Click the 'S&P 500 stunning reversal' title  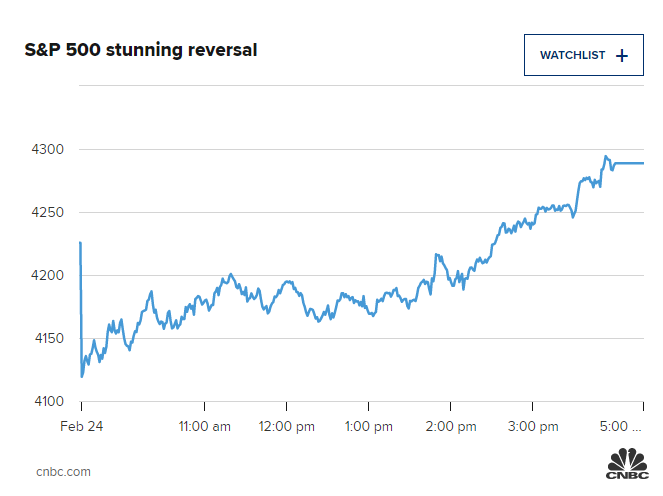tap(141, 49)
